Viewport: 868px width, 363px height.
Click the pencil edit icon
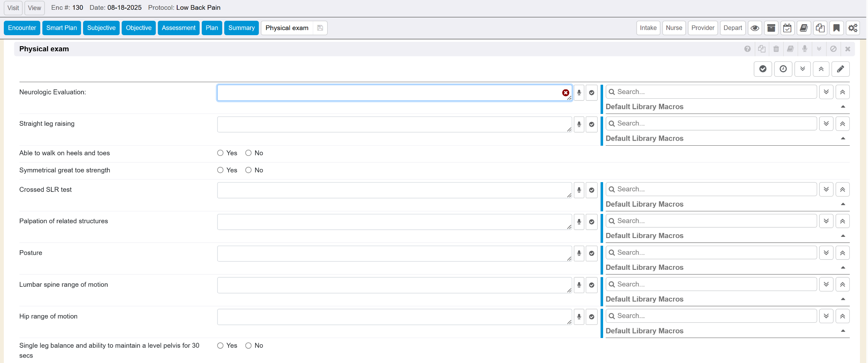click(x=840, y=69)
